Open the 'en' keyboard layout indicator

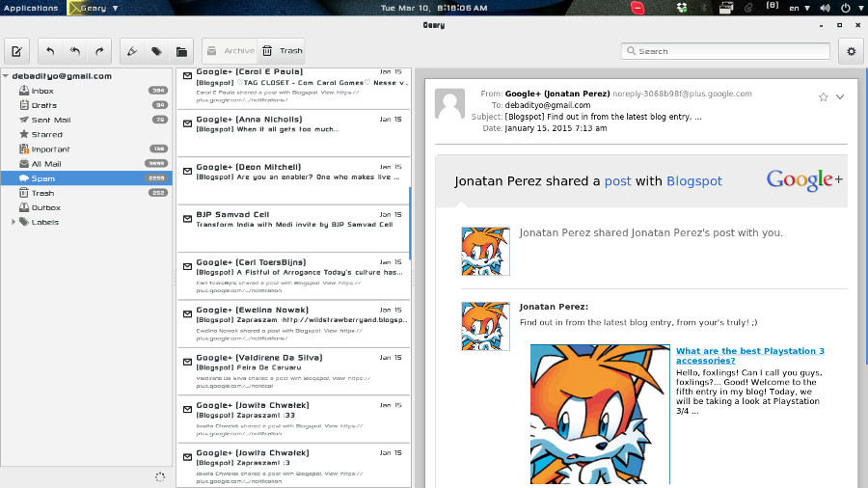800,8
